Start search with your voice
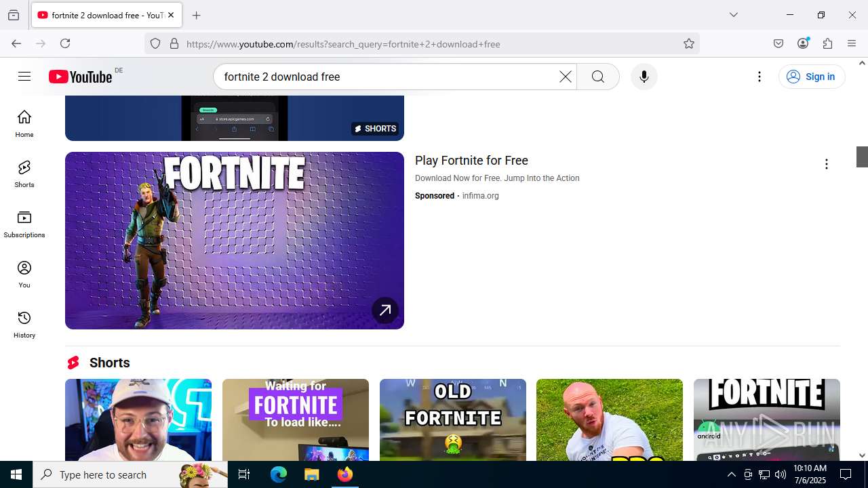This screenshot has width=868, height=488. pos(644,77)
